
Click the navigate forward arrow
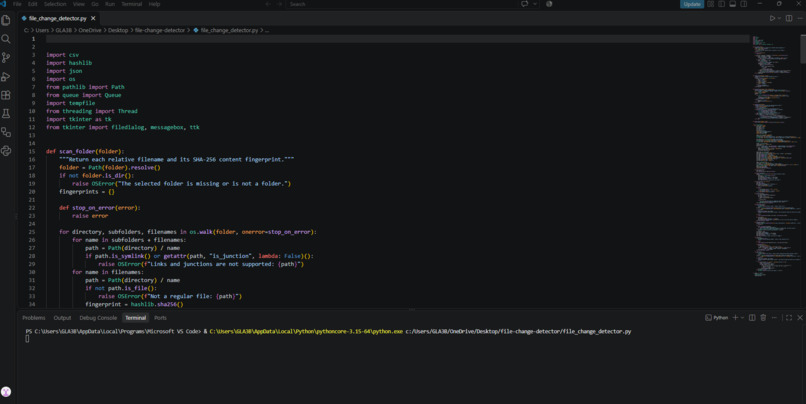point(280,4)
